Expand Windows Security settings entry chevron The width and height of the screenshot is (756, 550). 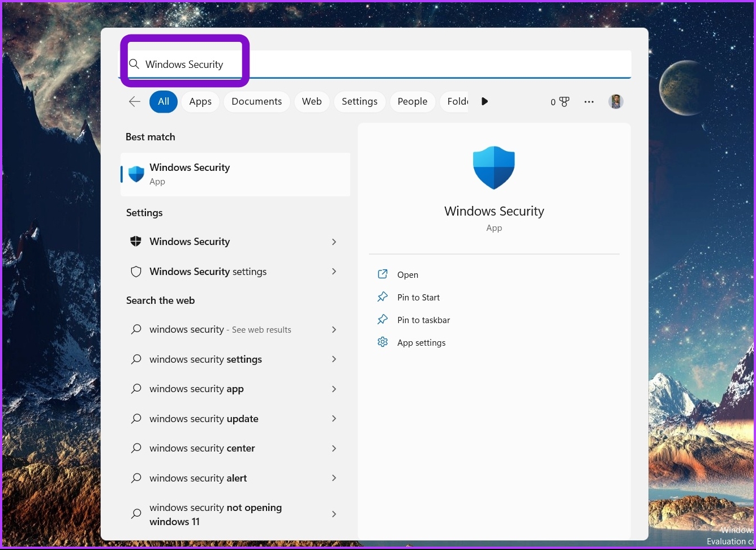point(334,272)
